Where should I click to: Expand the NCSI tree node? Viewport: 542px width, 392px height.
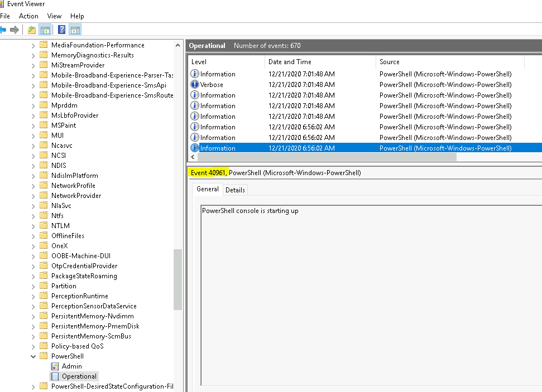(x=33, y=156)
